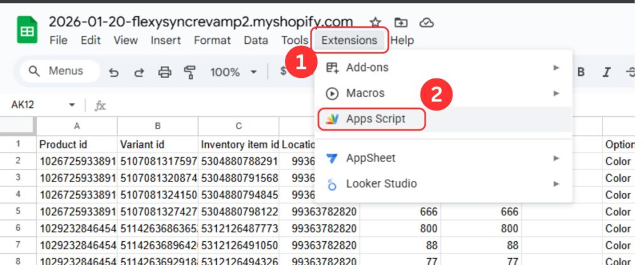Open the 100% zoom dropdown
Screen dimensions: 644x265
coord(233,72)
